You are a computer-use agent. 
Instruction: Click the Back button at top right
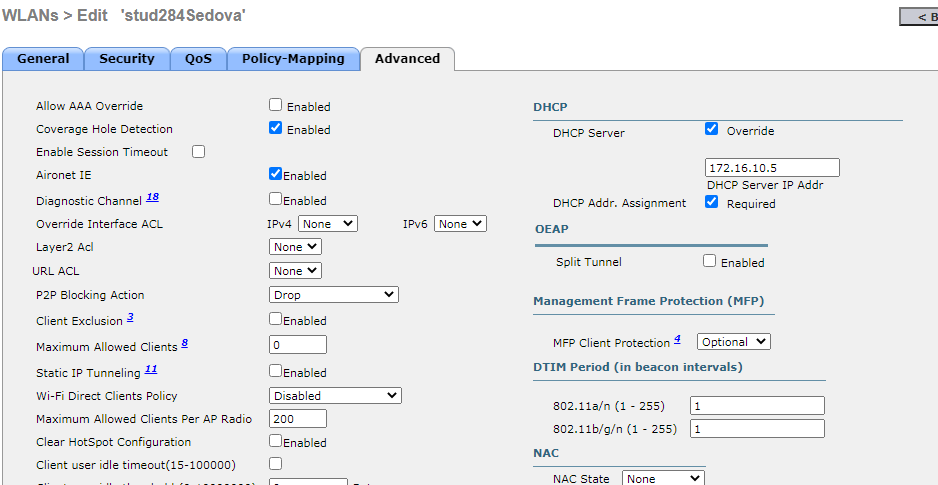918,17
